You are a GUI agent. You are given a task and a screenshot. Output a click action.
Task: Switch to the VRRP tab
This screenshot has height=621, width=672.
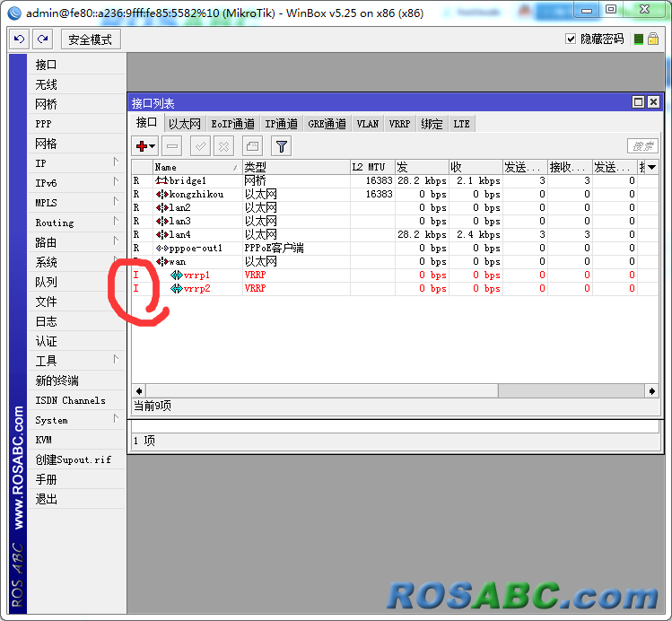pyautogui.click(x=399, y=124)
